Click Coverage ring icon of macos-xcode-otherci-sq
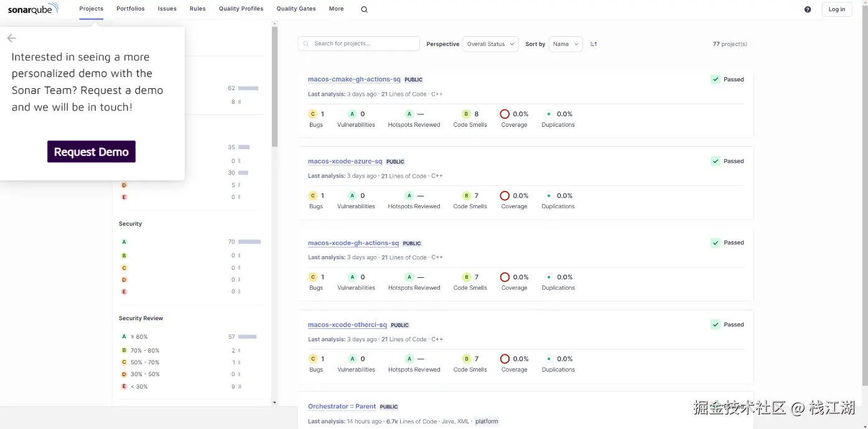The width and height of the screenshot is (868, 429). [505, 359]
